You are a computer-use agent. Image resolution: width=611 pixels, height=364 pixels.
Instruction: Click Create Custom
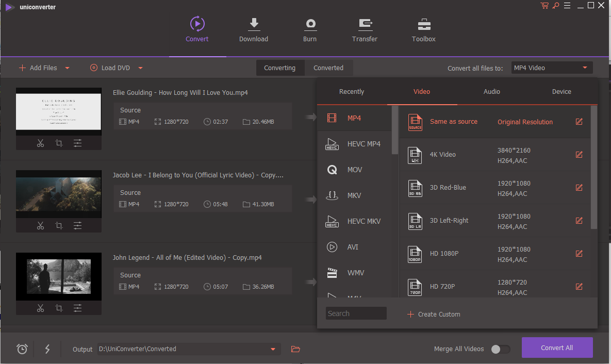click(434, 314)
